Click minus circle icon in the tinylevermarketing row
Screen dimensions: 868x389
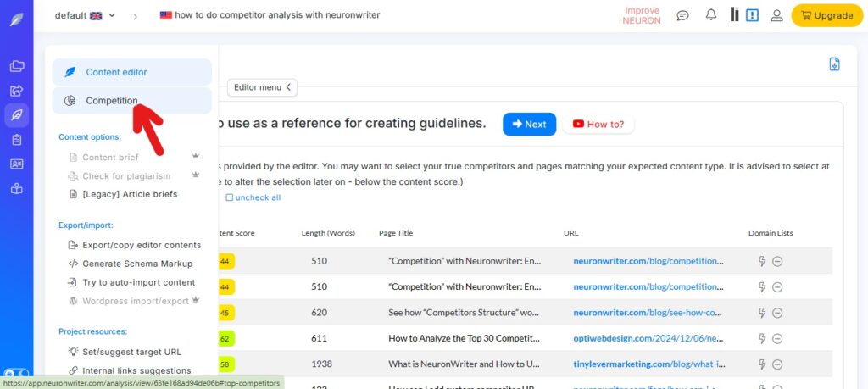tap(777, 364)
